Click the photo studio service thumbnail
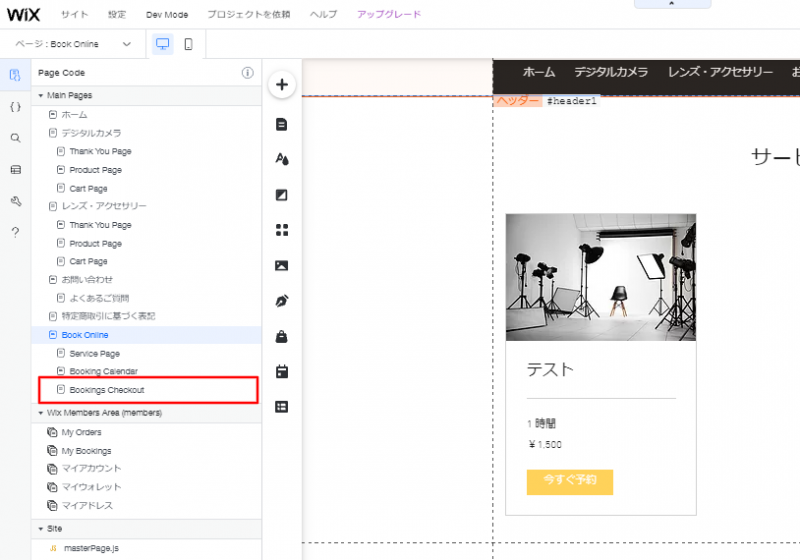 [x=600, y=277]
